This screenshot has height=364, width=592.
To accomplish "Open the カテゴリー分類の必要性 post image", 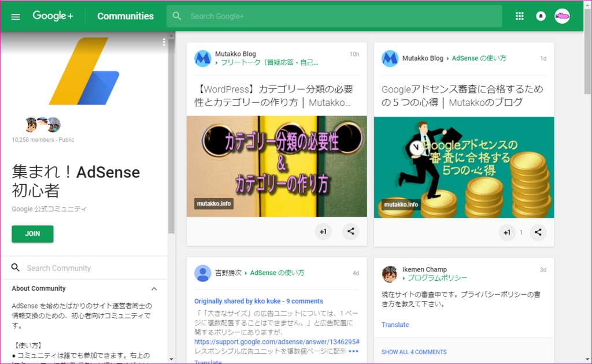I will point(277,166).
